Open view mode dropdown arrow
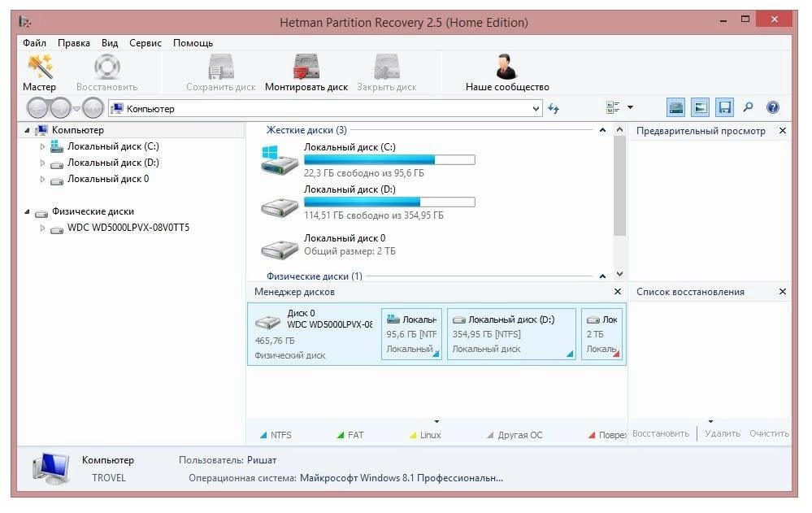Screen dimensions: 812x513 pyautogui.click(x=630, y=107)
